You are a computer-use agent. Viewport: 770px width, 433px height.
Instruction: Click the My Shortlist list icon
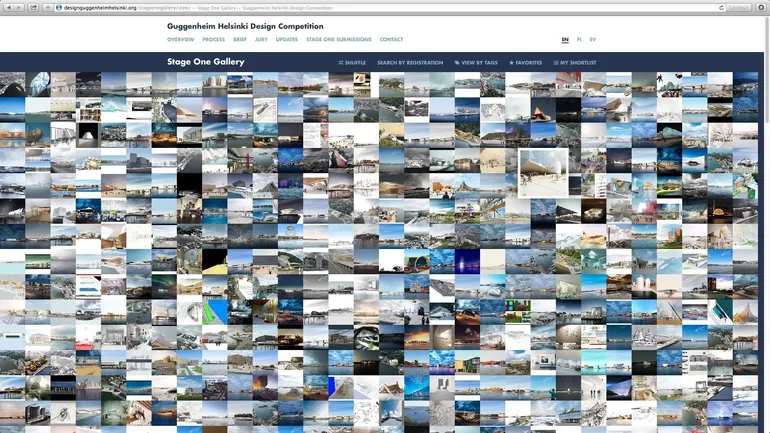(x=556, y=63)
